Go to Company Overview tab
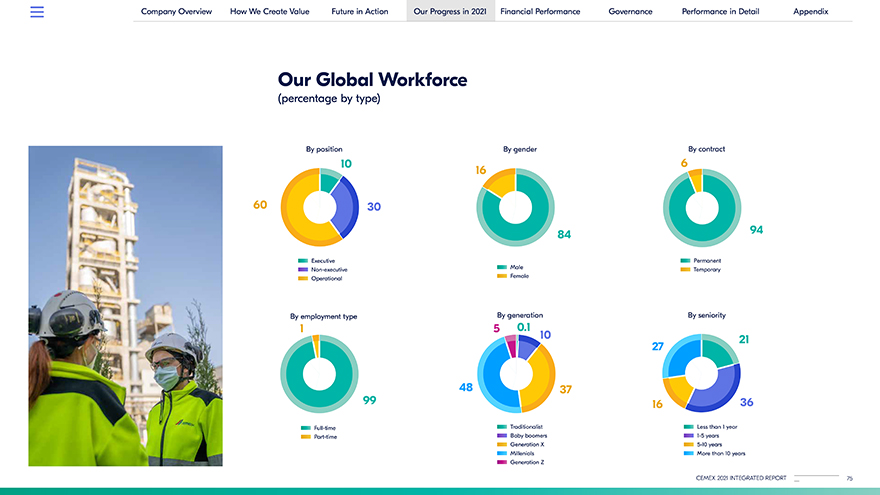The image size is (880, 495). pyautogui.click(x=176, y=12)
